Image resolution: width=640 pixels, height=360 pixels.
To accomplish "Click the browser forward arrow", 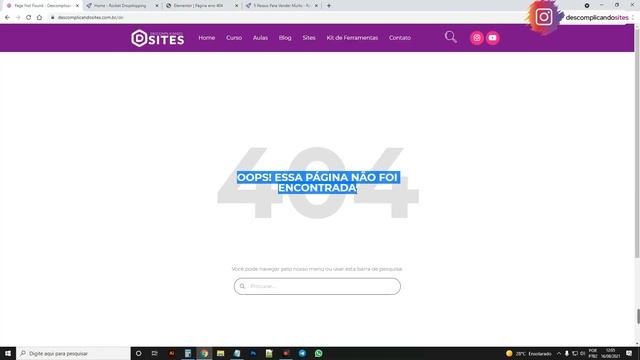I will pos(18,18).
